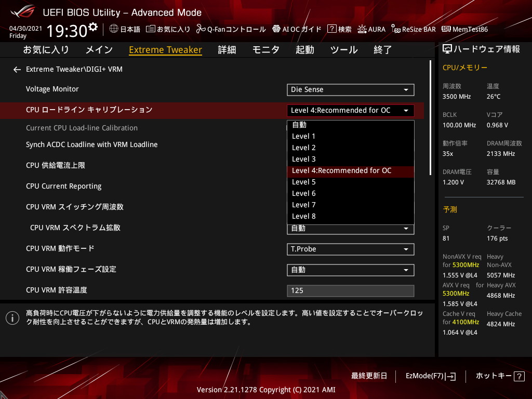532x399 pixels.
Task: Open clock settings gear icon
Action: (x=93, y=26)
